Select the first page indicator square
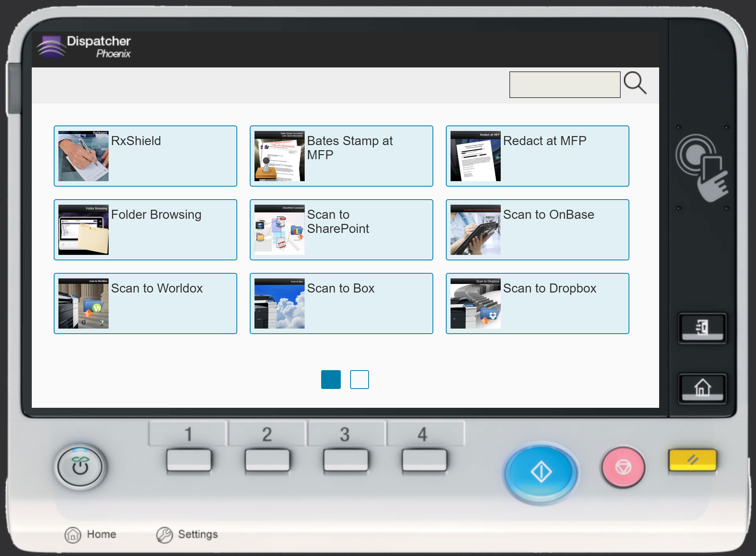Viewport: 756px width, 556px height. click(331, 380)
